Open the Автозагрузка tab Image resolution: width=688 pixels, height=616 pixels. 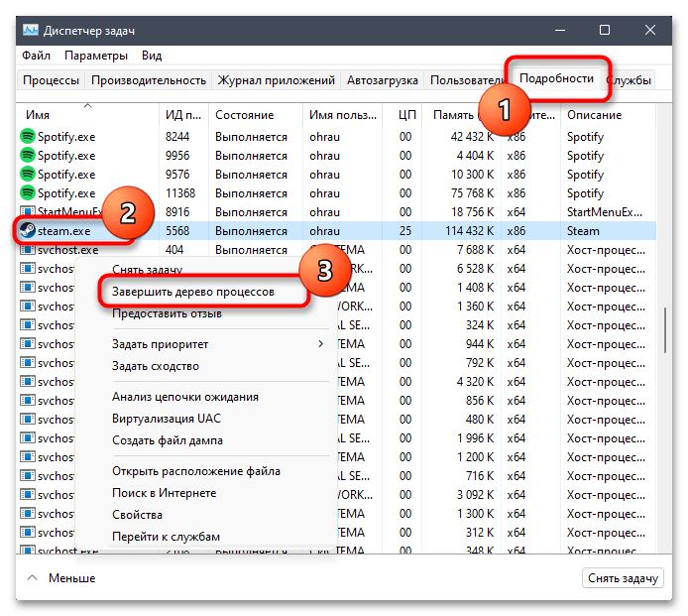tap(383, 80)
